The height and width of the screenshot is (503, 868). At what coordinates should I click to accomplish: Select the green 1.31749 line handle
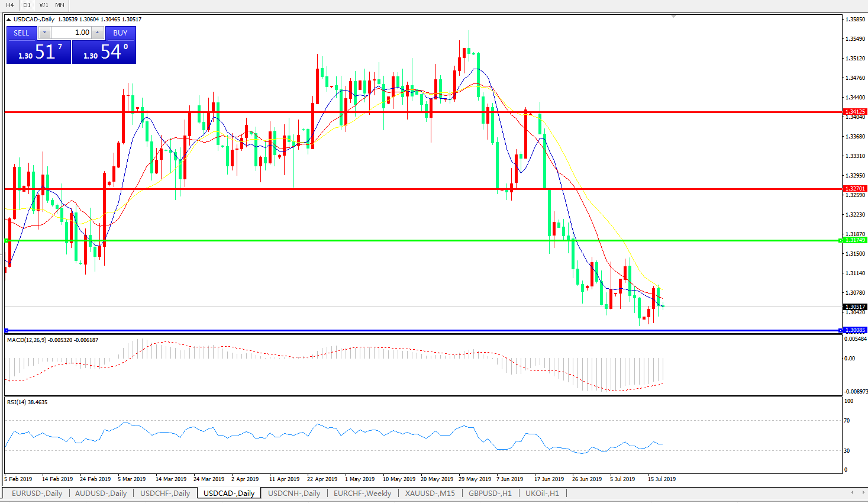click(840, 240)
